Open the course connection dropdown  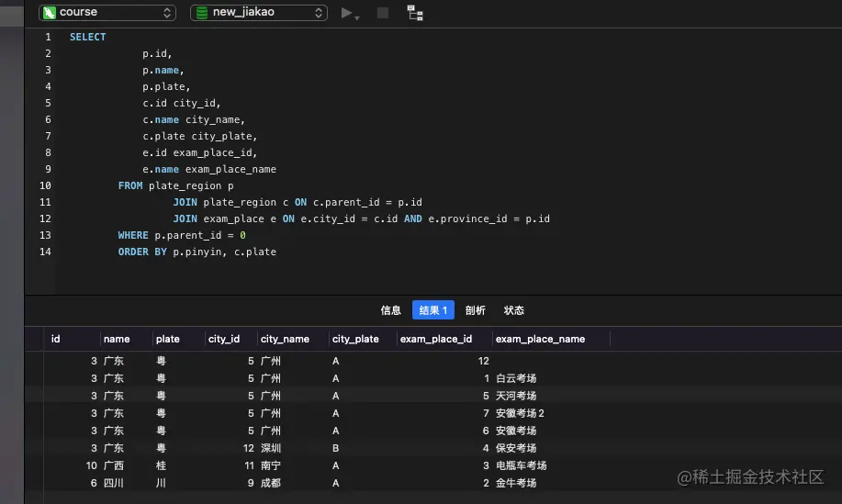click(108, 13)
